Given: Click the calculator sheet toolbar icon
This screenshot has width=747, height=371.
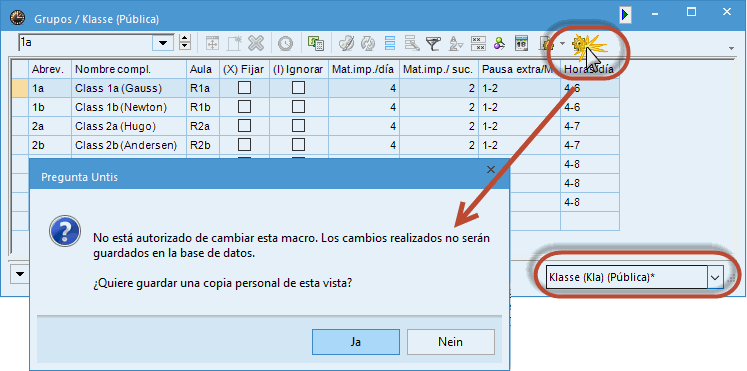Looking at the screenshot, I should click(315, 44).
